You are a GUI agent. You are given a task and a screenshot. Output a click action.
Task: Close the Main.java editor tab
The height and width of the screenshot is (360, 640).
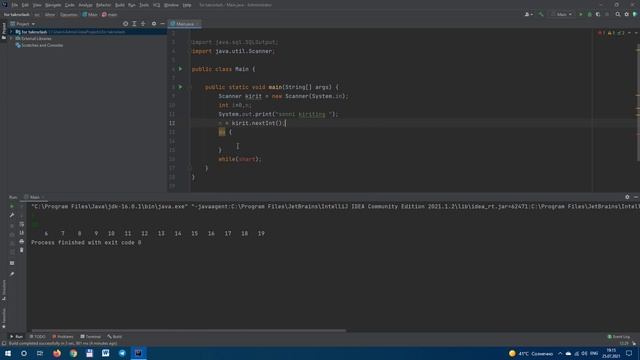point(198,24)
